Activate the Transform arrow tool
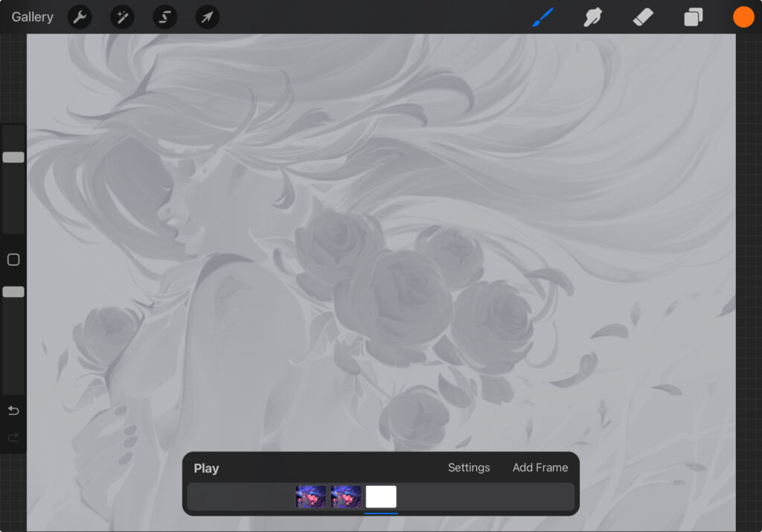762x532 pixels. tap(208, 17)
